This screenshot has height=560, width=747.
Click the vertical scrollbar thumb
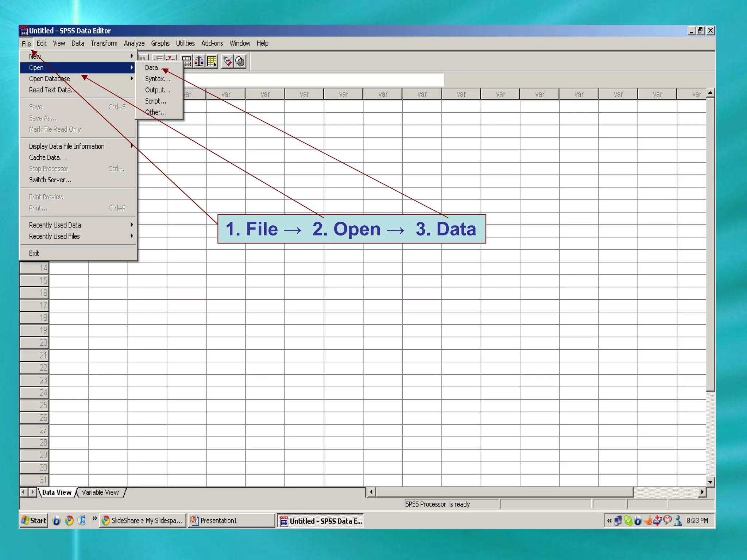point(710,244)
